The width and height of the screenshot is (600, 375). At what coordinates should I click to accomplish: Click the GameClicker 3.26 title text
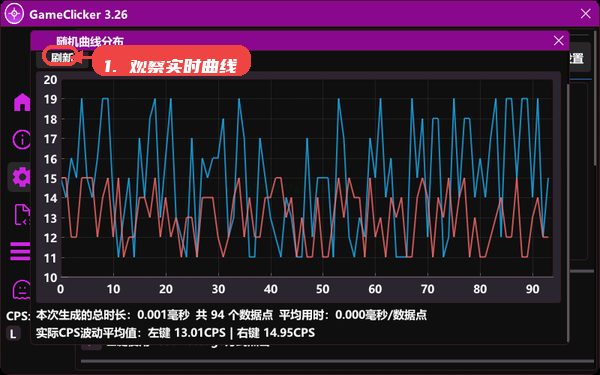point(78,15)
